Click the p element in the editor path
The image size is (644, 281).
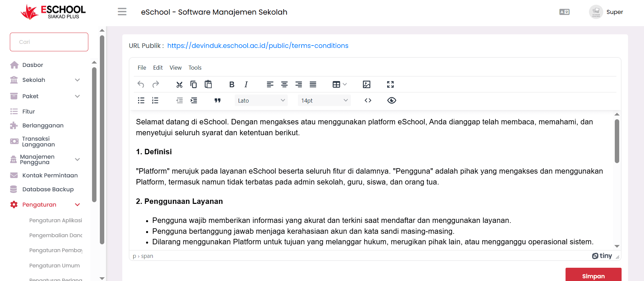[134, 256]
